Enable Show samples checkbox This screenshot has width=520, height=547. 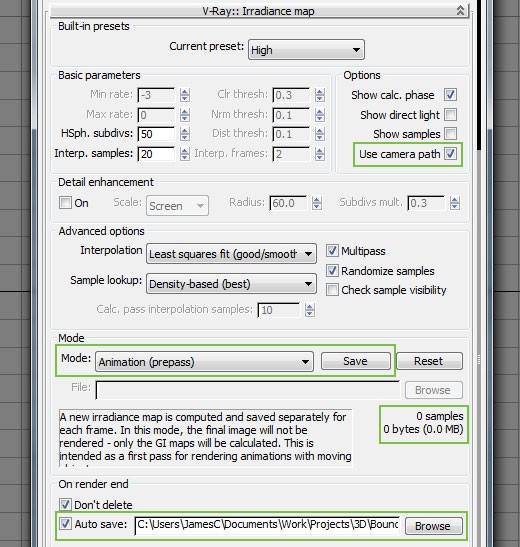tap(450, 133)
